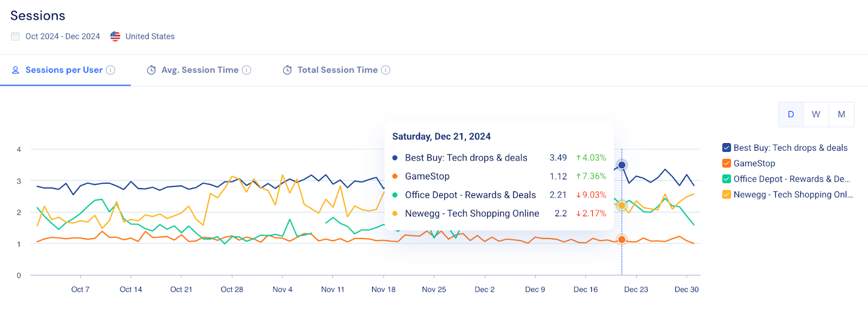Click the blue Best Buy dot in tooltip
This screenshot has width=868, height=315.
point(395,158)
